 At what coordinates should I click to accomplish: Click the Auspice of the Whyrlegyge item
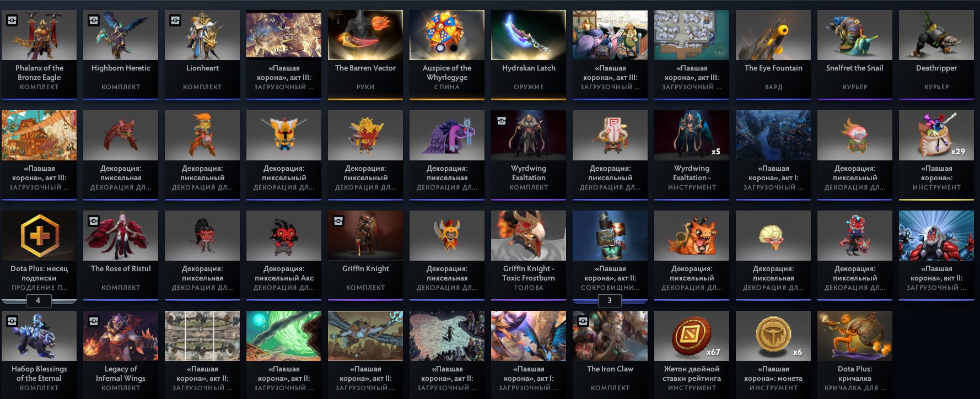(447, 54)
